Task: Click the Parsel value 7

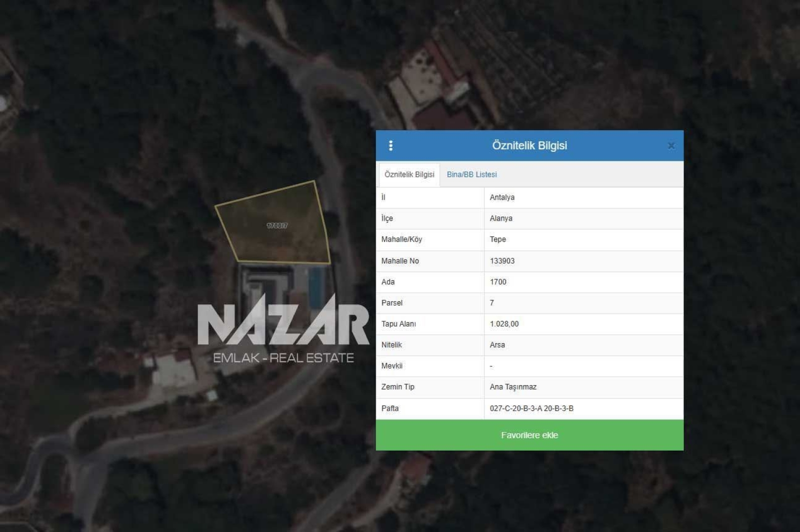Action: point(492,303)
